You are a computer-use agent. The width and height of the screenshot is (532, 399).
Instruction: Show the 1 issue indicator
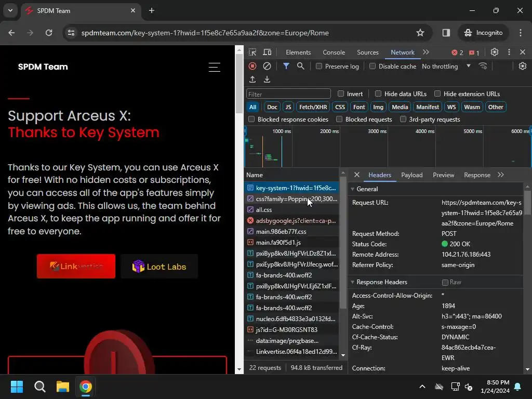click(474, 52)
